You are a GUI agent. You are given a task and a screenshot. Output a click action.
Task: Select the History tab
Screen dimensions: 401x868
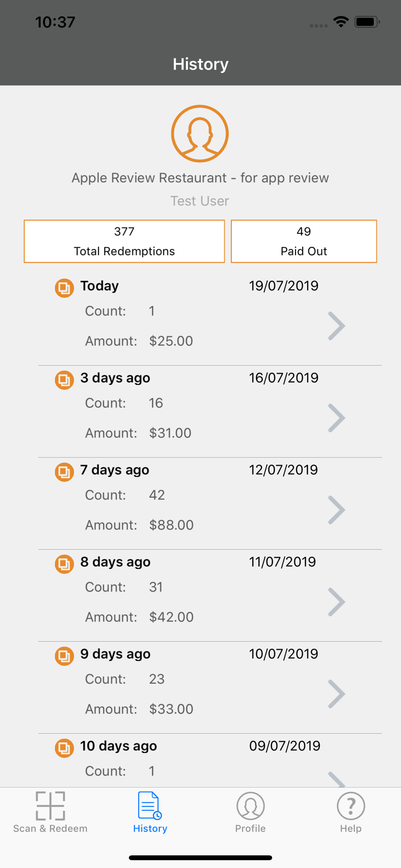pos(150,812)
